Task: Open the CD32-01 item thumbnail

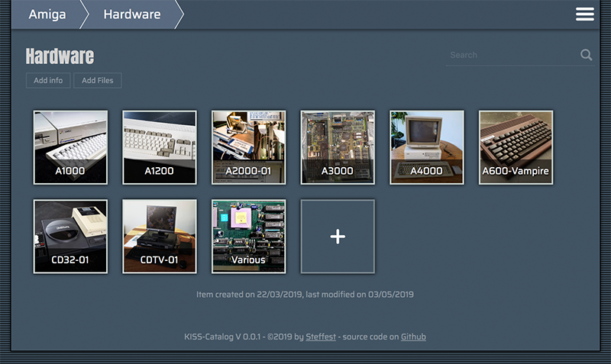Action: click(70, 237)
